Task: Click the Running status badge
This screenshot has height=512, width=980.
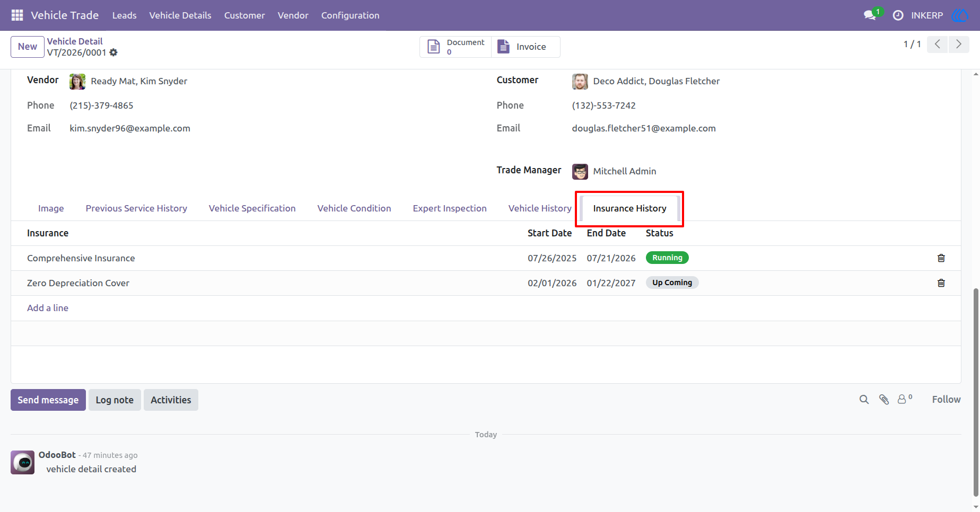Action: (667, 258)
